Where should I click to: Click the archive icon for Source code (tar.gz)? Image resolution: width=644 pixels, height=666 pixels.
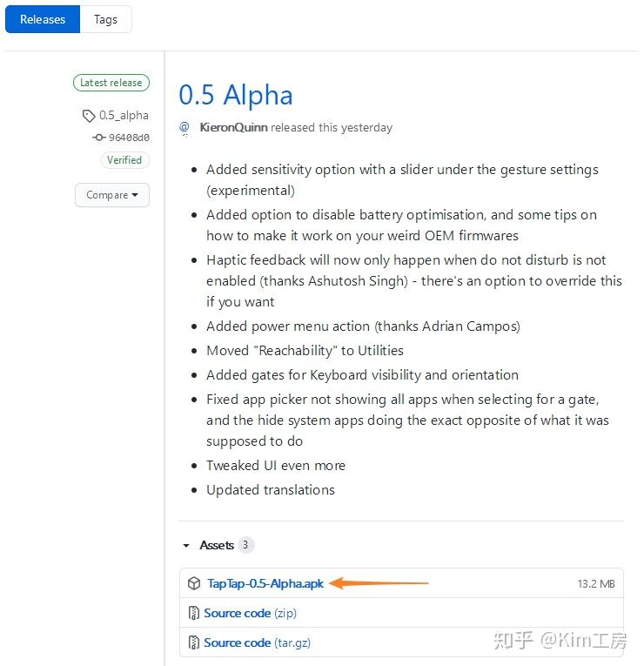point(193,642)
